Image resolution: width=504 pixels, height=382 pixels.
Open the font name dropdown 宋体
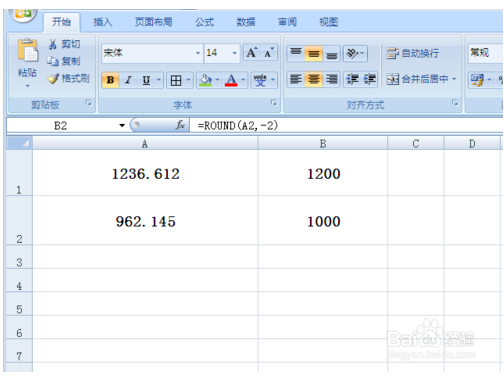(198, 53)
